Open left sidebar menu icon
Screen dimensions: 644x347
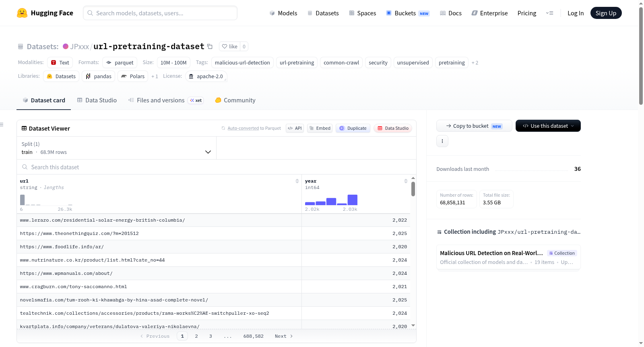coord(2,125)
